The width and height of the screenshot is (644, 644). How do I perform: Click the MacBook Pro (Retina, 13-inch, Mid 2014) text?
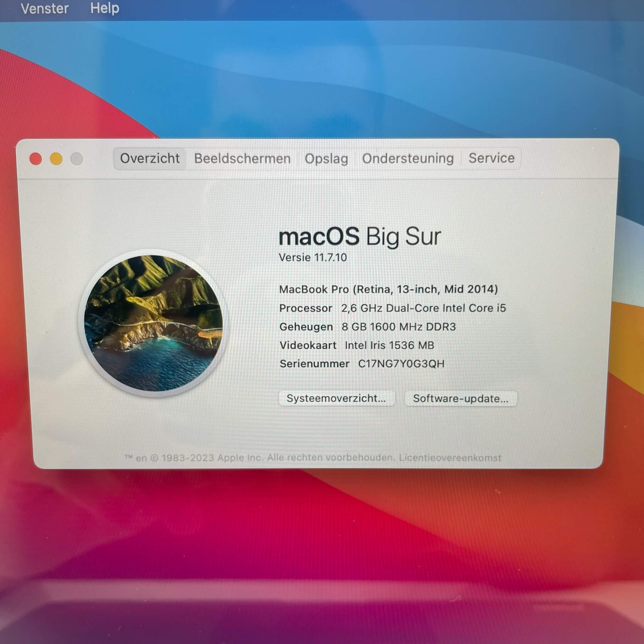click(x=388, y=289)
